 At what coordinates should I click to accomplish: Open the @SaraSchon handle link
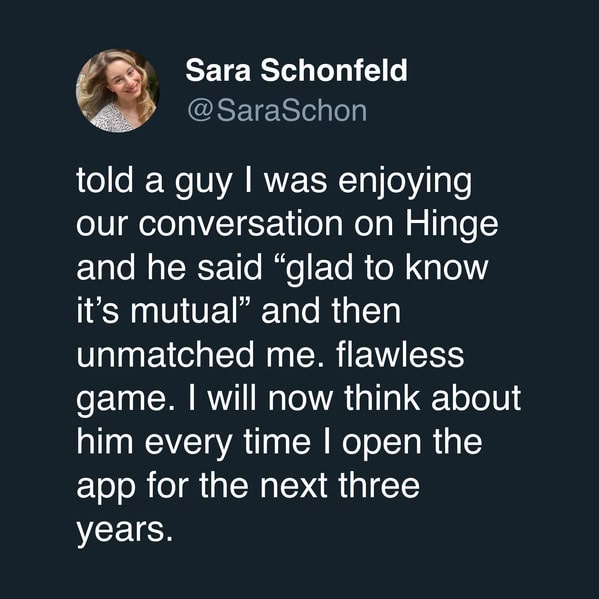[x=277, y=111]
